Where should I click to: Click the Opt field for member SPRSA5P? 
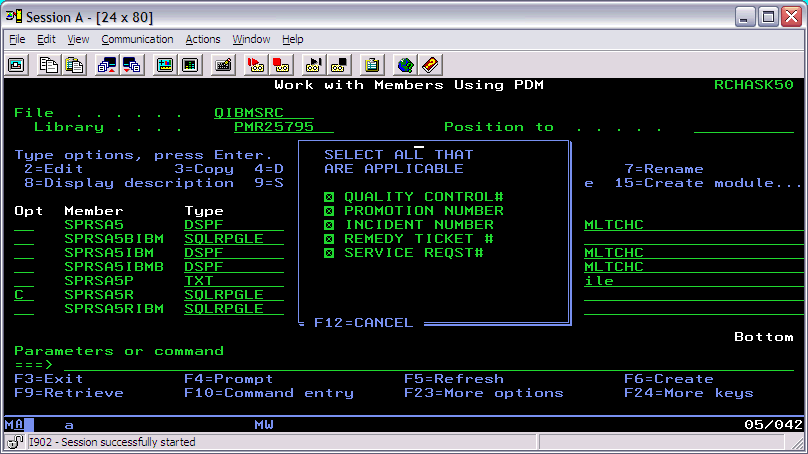[24, 281]
